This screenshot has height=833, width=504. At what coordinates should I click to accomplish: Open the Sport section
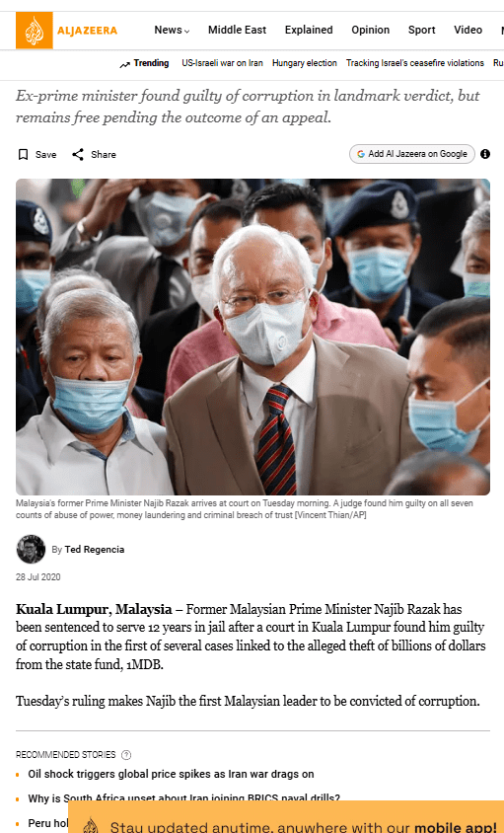point(422,31)
